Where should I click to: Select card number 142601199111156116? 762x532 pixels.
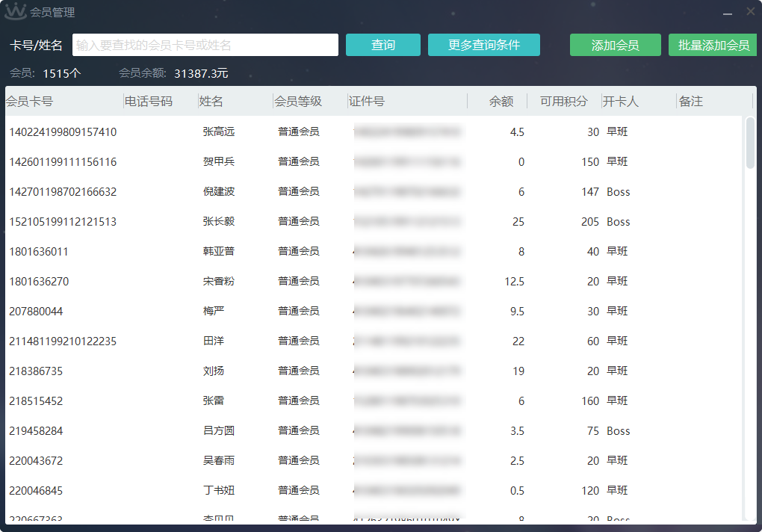(63, 162)
